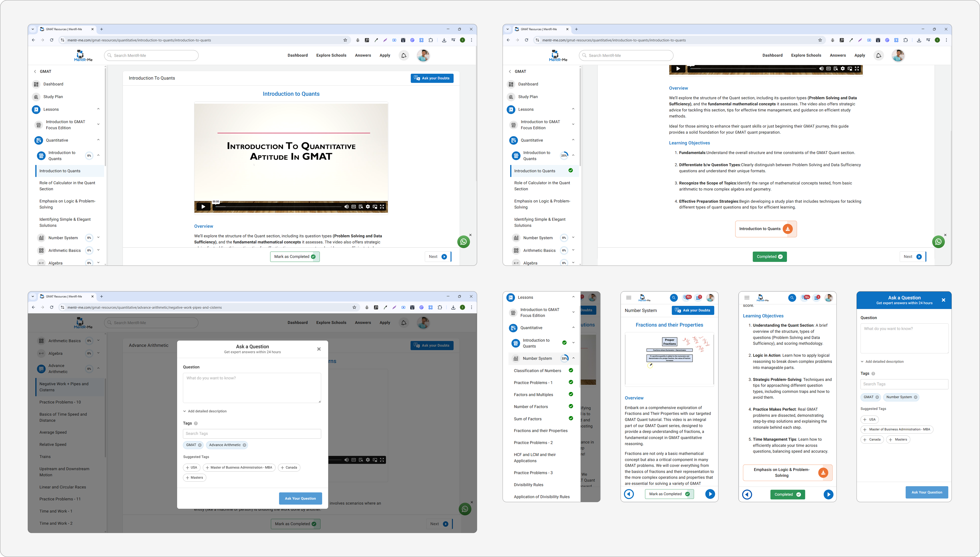Go to next lesson on mobile Fractions screen
The image size is (980, 557).
pyautogui.click(x=710, y=494)
